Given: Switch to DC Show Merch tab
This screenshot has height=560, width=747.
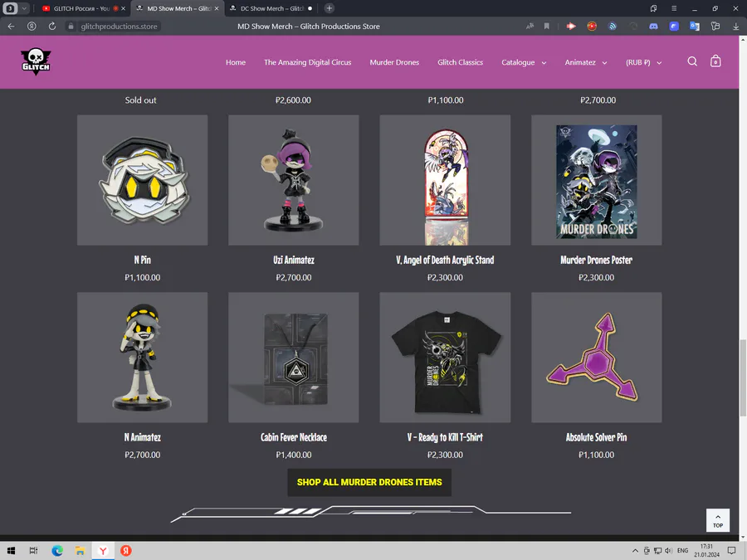Looking at the screenshot, I should pos(271,8).
